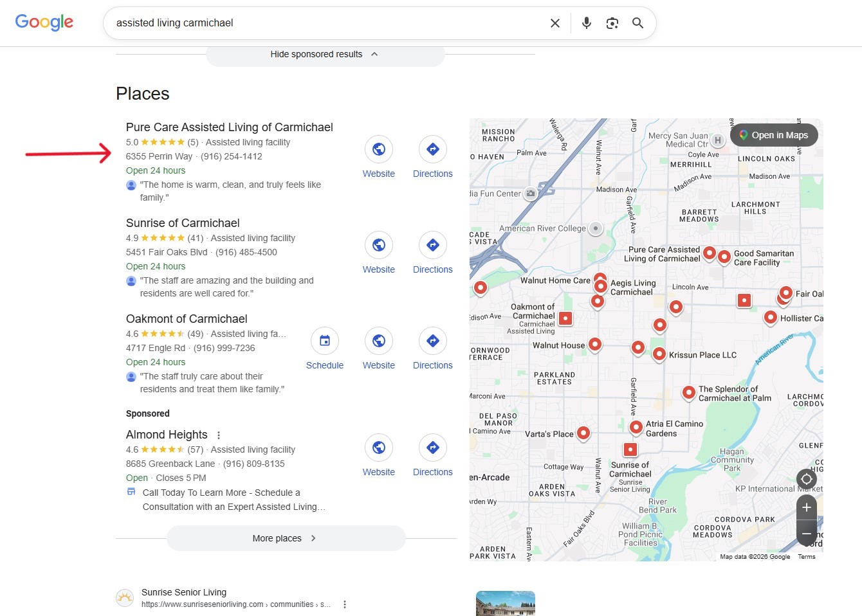This screenshot has height=616, width=862.
Task: Open Almond Heights sponsored listing
Action: click(x=167, y=435)
